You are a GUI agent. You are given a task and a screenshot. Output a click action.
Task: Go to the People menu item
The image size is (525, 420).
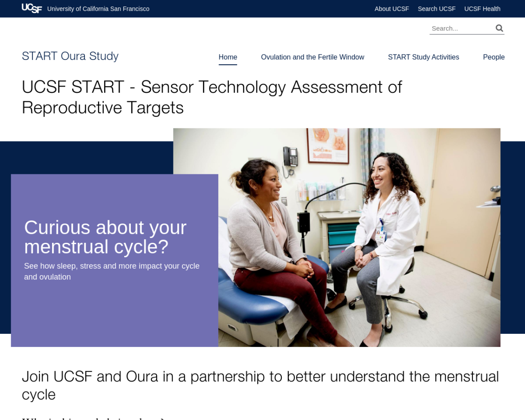click(493, 57)
